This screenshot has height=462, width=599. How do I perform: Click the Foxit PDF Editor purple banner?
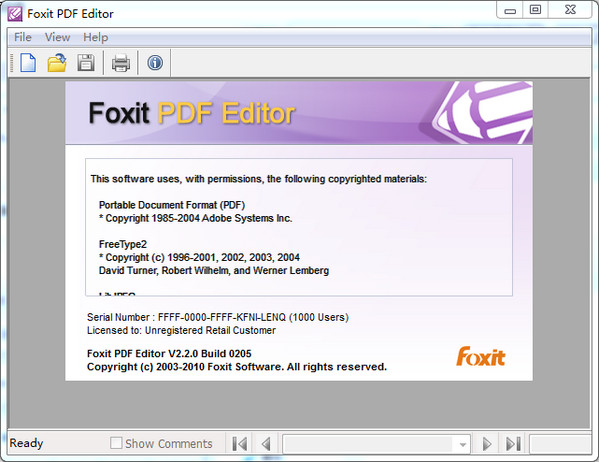(299, 113)
